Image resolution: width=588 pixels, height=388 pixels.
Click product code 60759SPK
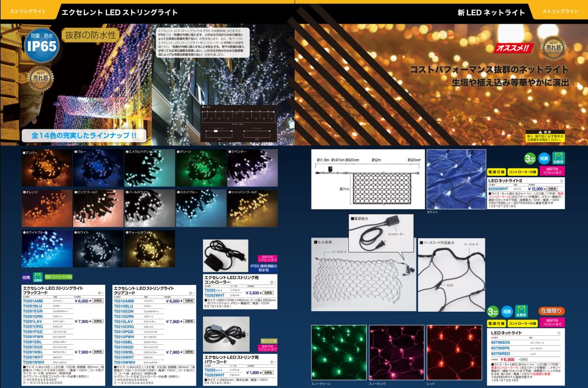501,348
